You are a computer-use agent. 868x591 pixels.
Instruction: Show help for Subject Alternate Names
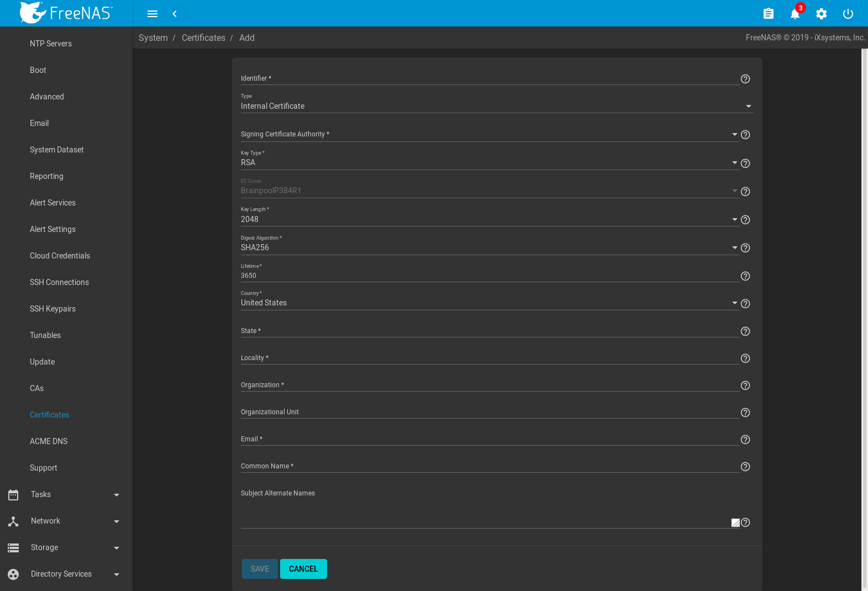click(745, 523)
